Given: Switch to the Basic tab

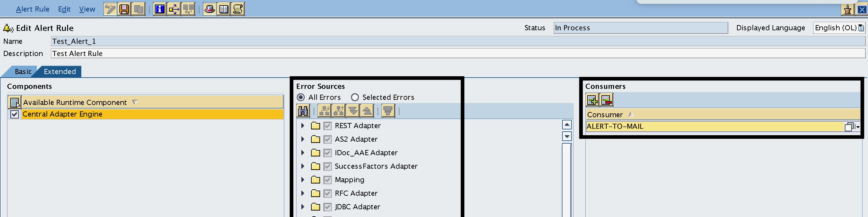Looking at the screenshot, I should pos(23,71).
